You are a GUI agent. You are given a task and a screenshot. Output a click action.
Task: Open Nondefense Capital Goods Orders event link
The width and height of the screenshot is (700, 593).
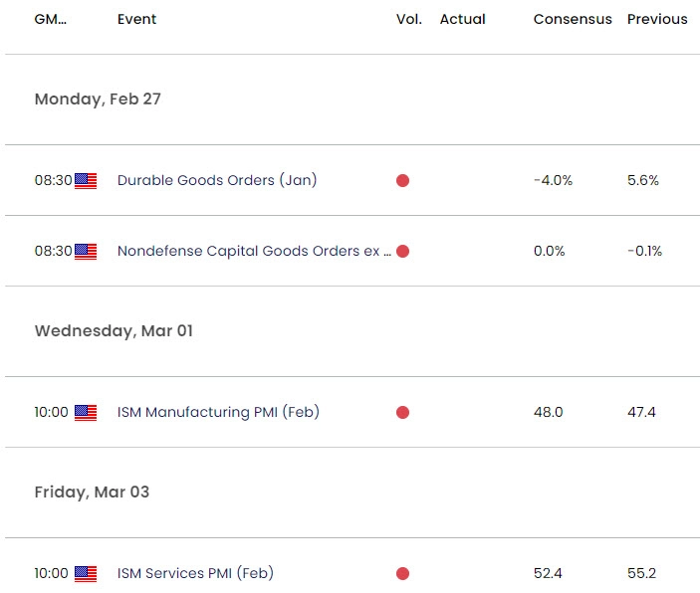pos(254,252)
